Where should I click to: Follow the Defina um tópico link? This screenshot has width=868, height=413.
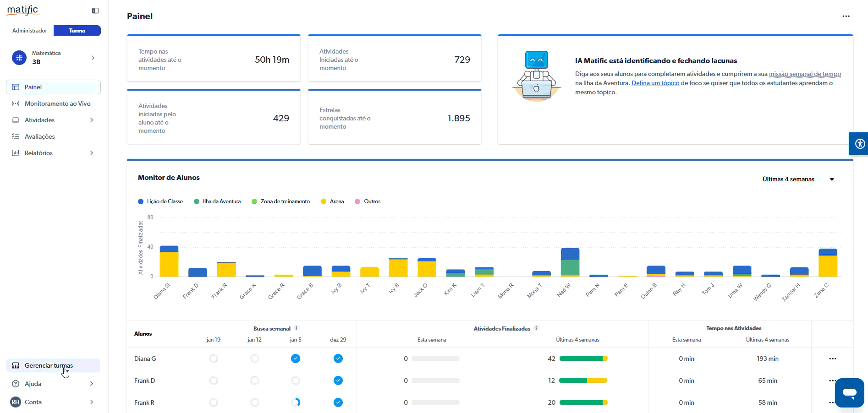click(655, 83)
